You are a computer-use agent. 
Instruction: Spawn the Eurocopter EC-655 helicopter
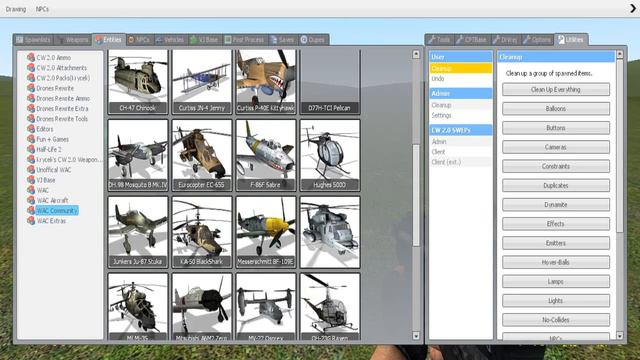click(x=202, y=155)
